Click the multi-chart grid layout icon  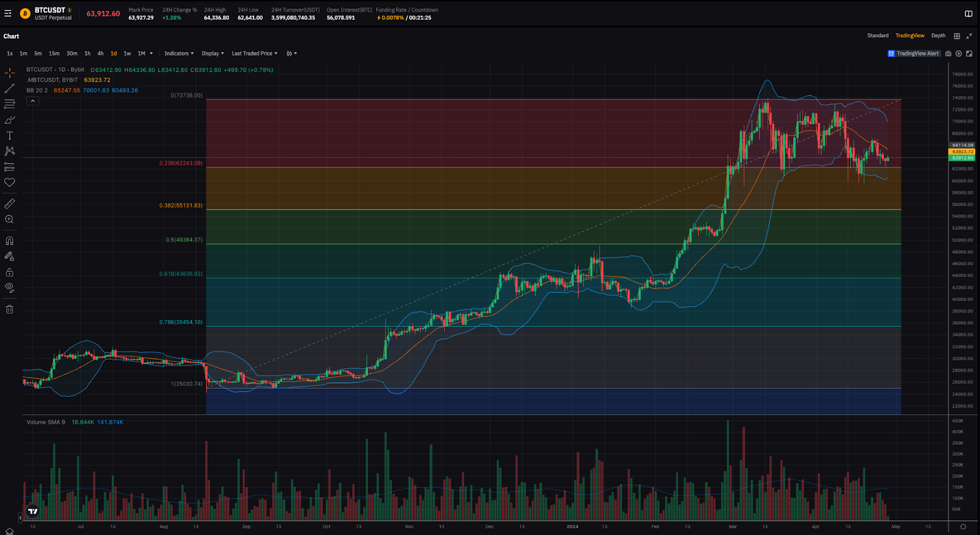tap(957, 36)
